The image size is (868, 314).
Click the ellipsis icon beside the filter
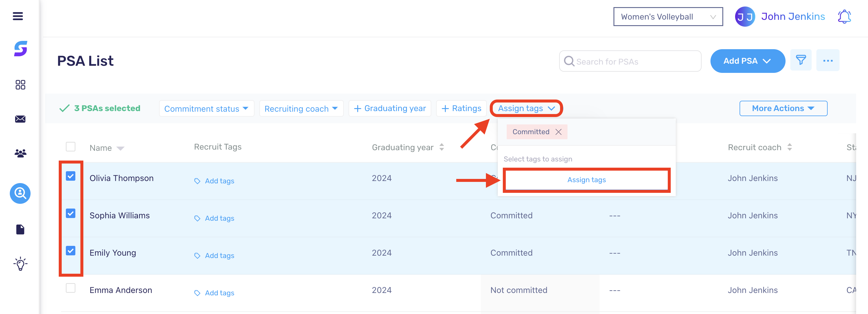(828, 61)
